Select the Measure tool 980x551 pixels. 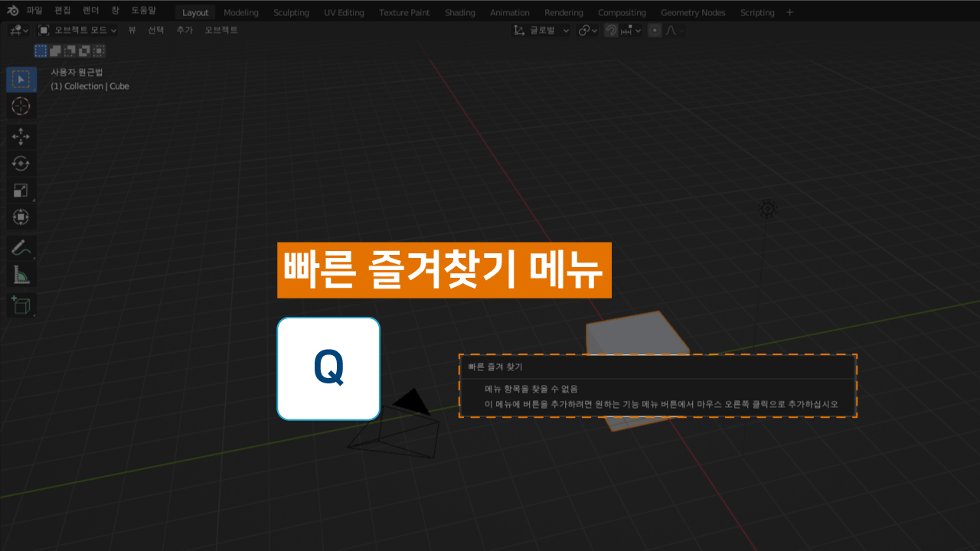21,275
